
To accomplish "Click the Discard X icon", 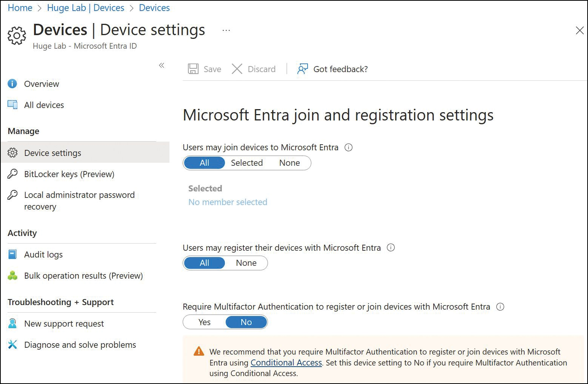I will 237,69.
